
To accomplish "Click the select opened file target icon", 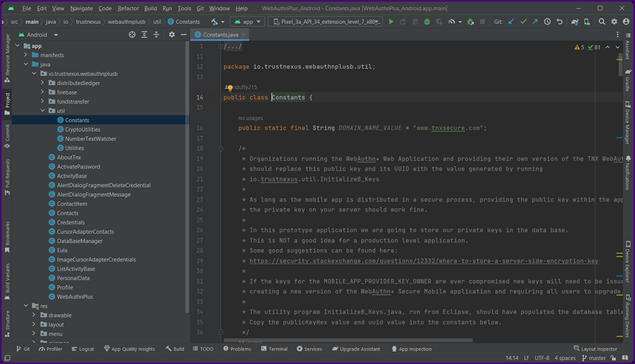I will 132,34.
